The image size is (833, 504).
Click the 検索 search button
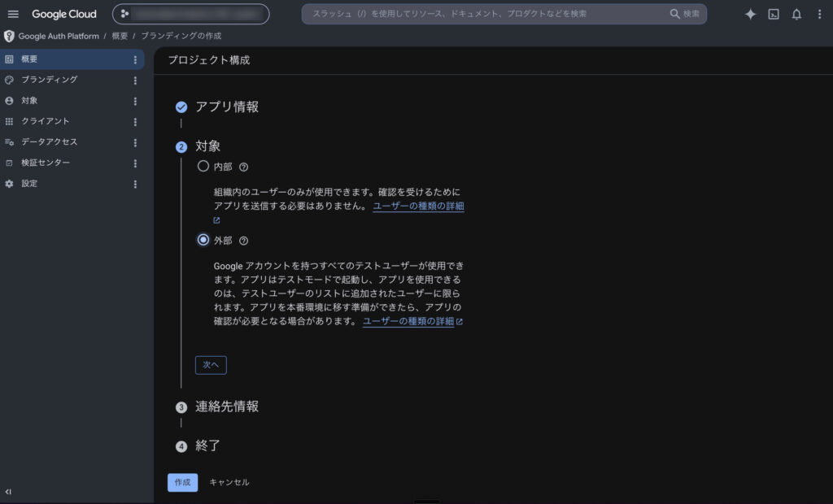[x=685, y=14]
